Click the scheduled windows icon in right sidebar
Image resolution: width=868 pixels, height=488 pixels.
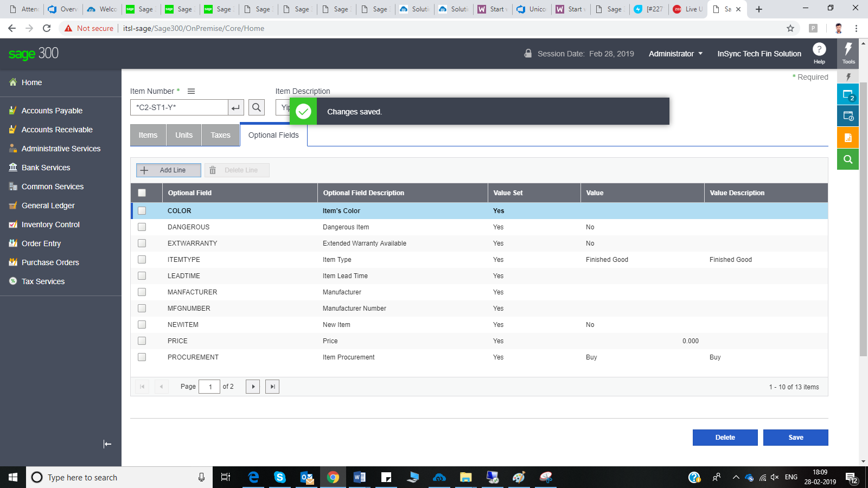click(847, 115)
